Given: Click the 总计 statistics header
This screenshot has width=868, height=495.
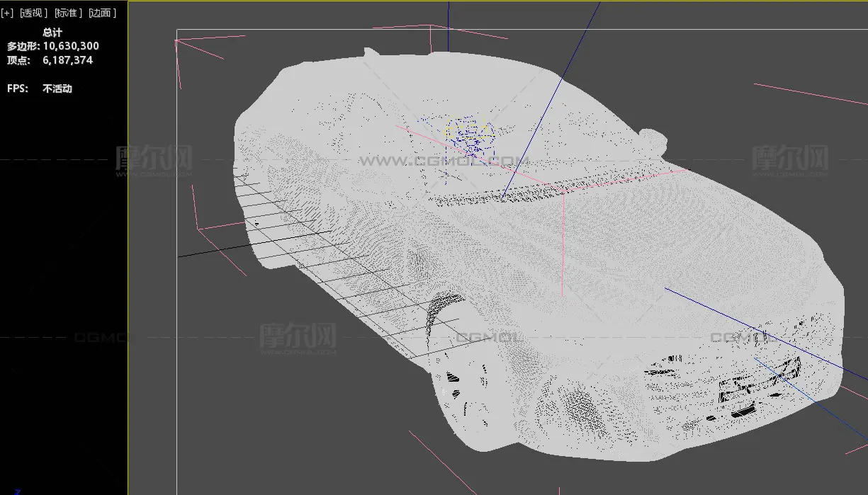Looking at the screenshot, I should 52,33.
